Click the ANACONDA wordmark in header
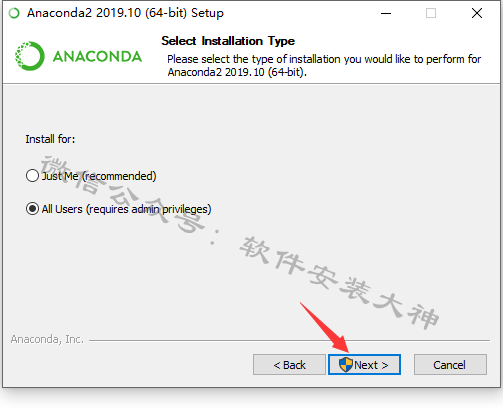Screen dimensions: 503x409 tap(97, 57)
